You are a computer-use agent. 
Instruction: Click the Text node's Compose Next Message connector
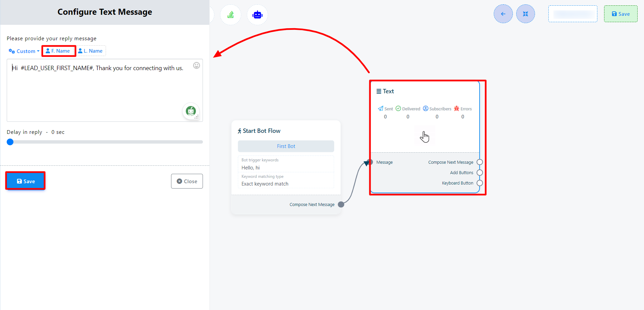click(x=480, y=162)
